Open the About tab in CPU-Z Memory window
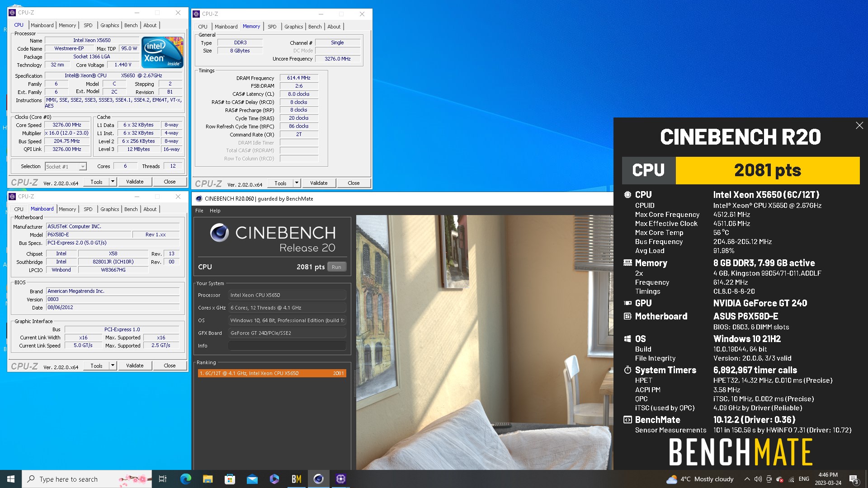 (334, 27)
